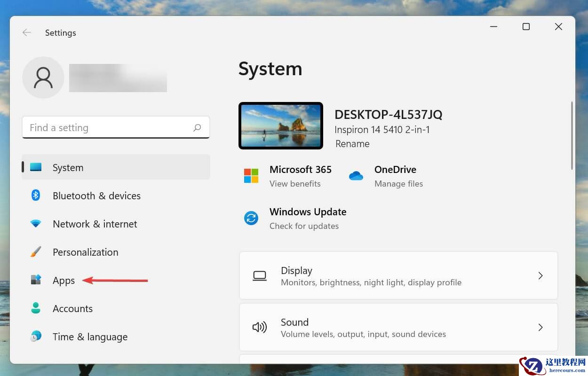
Task: Click the desktop wallpaper thumbnail preview
Action: (x=281, y=125)
